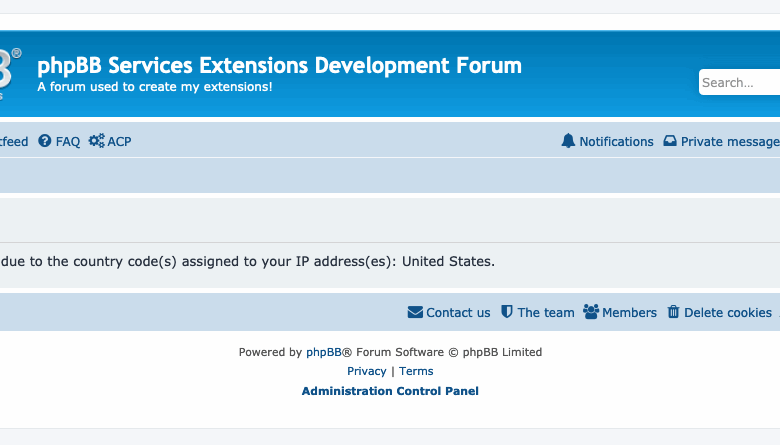This screenshot has height=445, width=780.
Task: Open Administration Control Panel footer link
Action: point(390,391)
